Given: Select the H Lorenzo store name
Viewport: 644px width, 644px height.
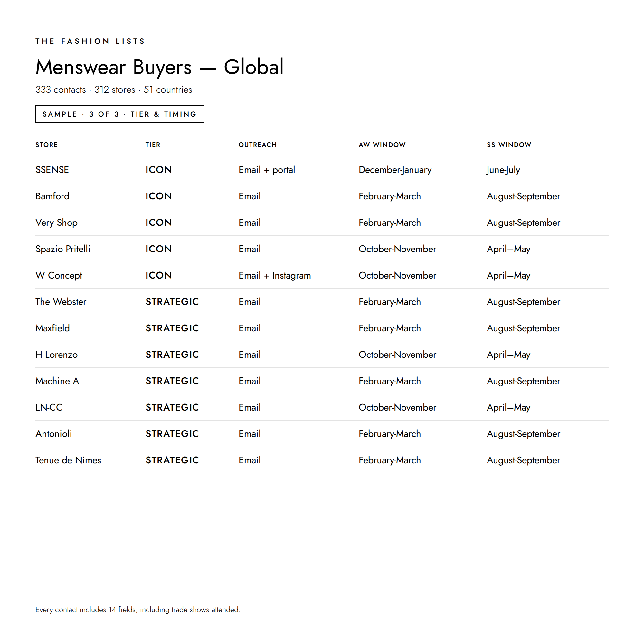Looking at the screenshot, I should 57,354.
